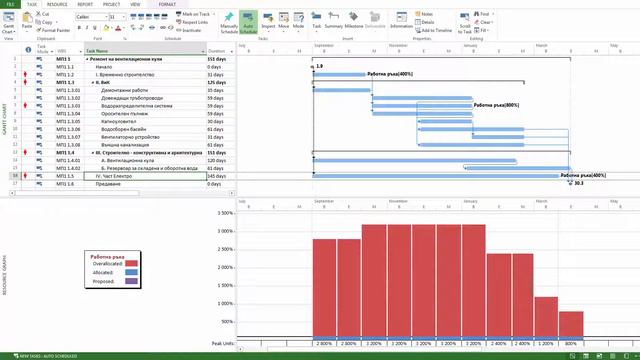640x360 pixels.
Task: Switch to the VIEW tab
Action: pos(135,4)
